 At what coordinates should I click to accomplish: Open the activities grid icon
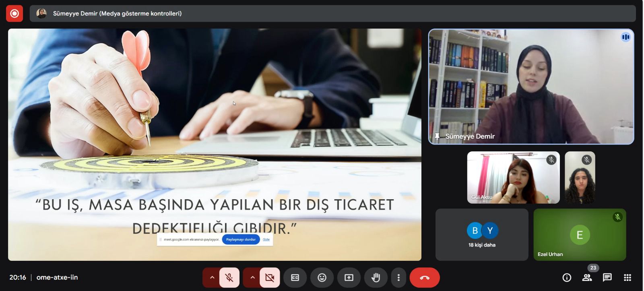(627, 278)
